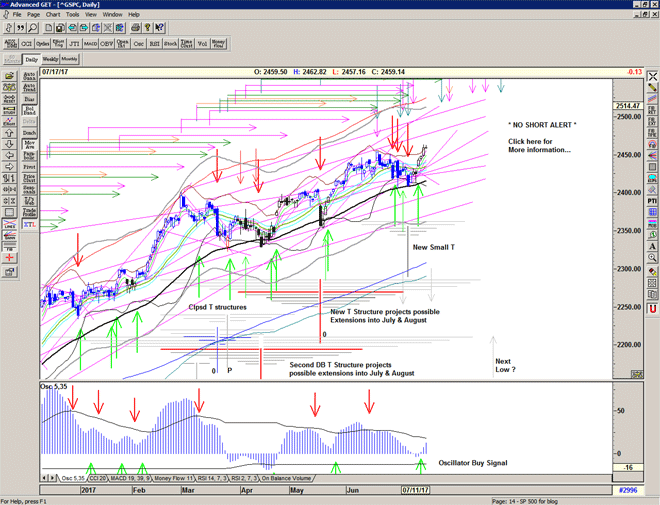Click the XTL indicator icon
The height and width of the screenshot is (505, 660).
pyautogui.click(x=30, y=227)
